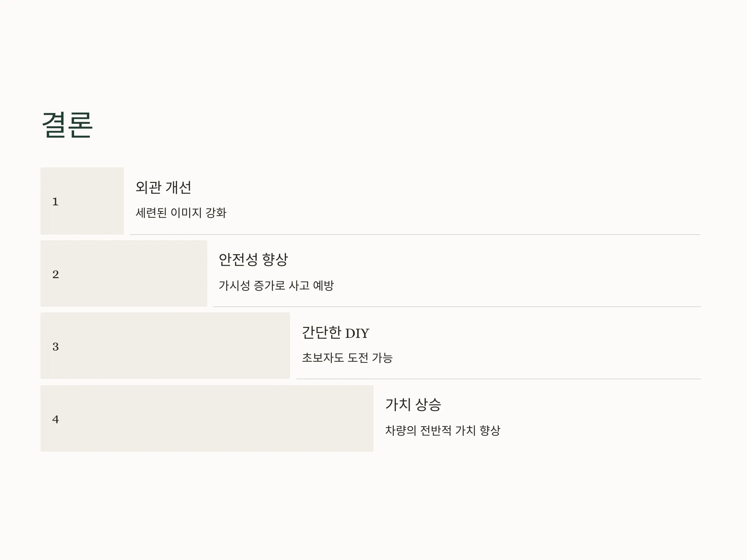Click the 차량의 전반적 가치 향상 text

tap(443, 430)
